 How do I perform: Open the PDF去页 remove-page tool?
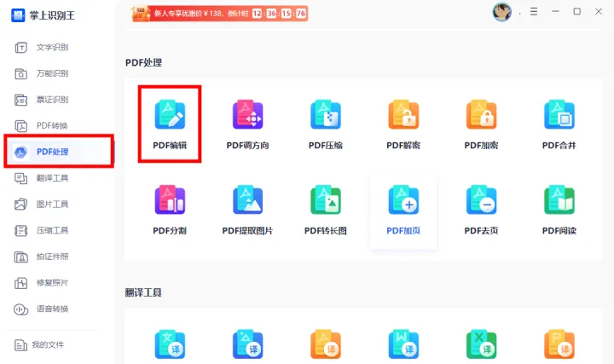point(481,210)
